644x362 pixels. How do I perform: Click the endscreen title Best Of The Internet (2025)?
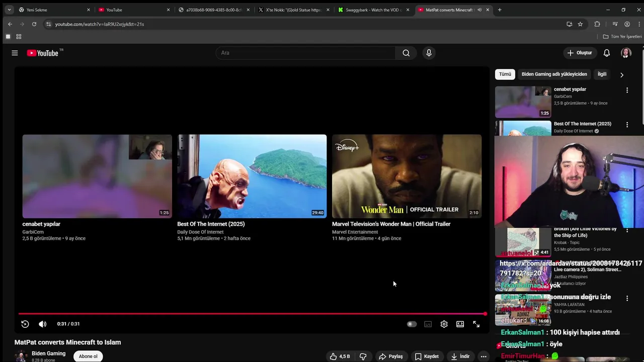point(211,224)
